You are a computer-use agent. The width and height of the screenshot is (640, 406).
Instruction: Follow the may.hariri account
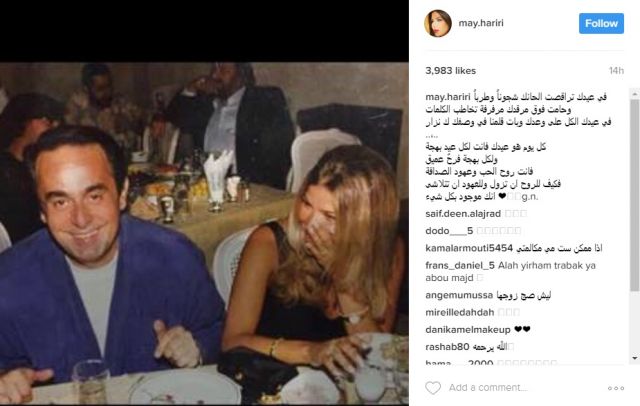(x=601, y=23)
